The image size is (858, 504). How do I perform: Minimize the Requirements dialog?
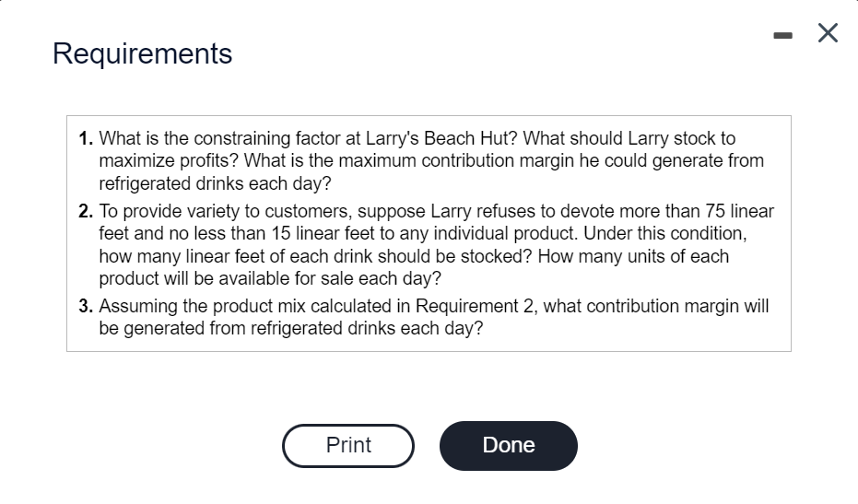pyautogui.click(x=782, y=35)
